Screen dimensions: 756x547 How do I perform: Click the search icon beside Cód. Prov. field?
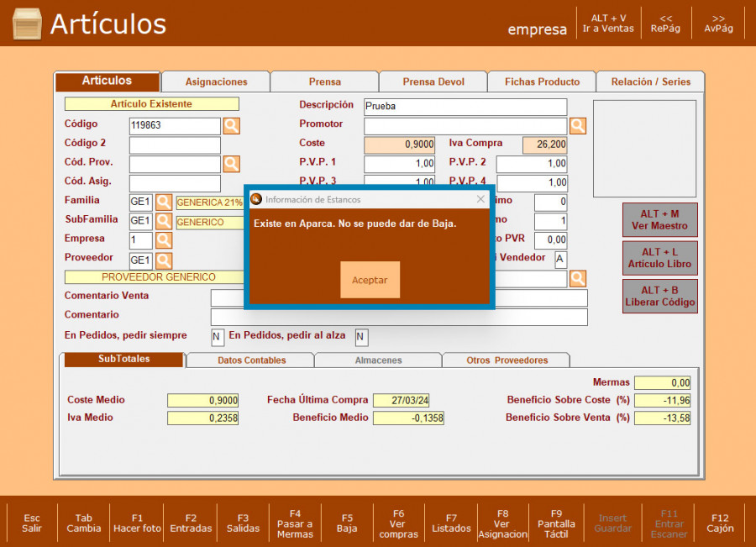(231, 164)
